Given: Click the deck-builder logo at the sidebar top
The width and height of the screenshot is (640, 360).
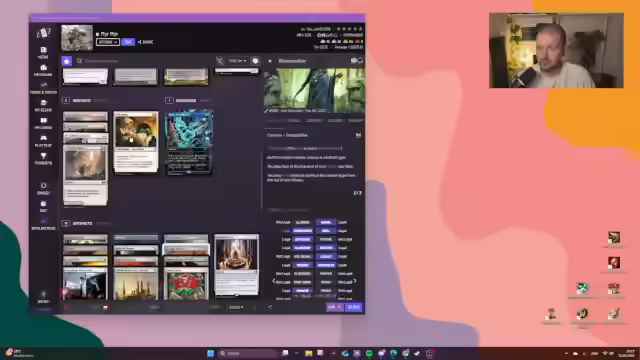Looking at the screenshot, I should coord(43,33).
